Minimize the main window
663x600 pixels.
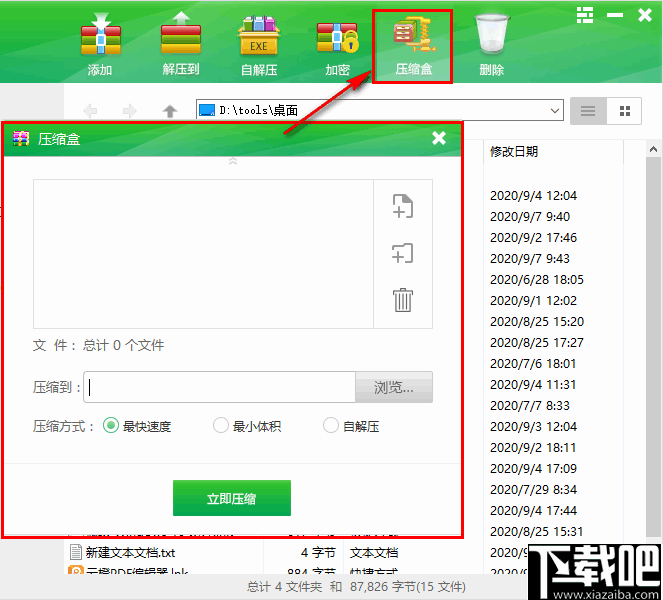(615, 15)
